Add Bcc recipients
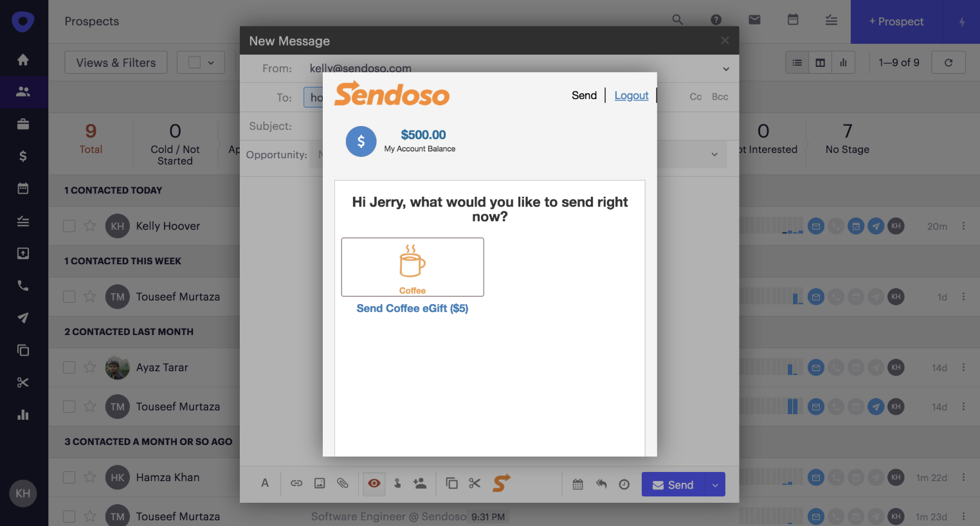 [720, 97]
